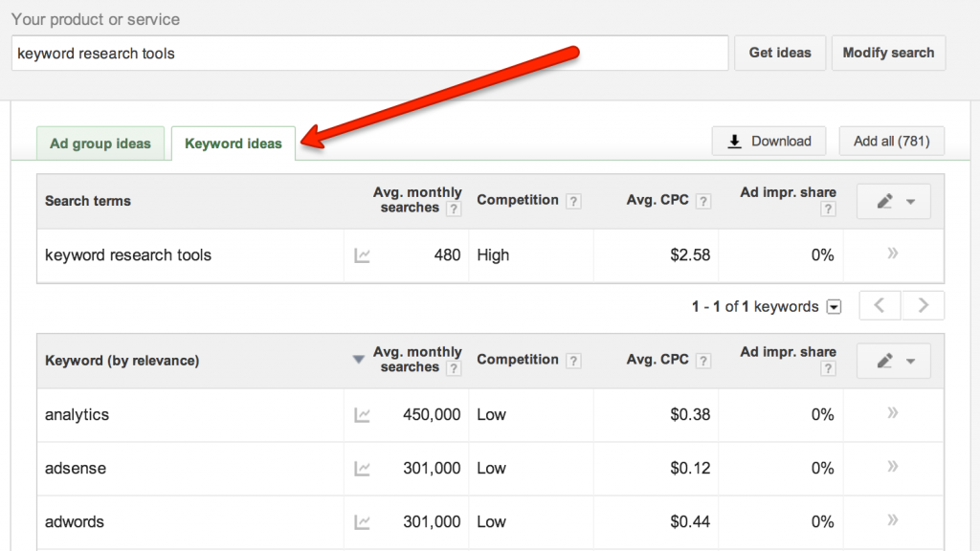View trend graph for keyword research tools
Screen dimensions: 980x551
[x=364, y=254]
